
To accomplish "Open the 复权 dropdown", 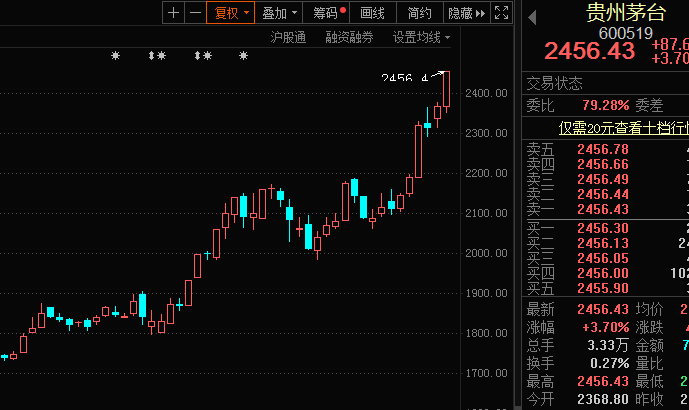I will click(x=230, y=13).
